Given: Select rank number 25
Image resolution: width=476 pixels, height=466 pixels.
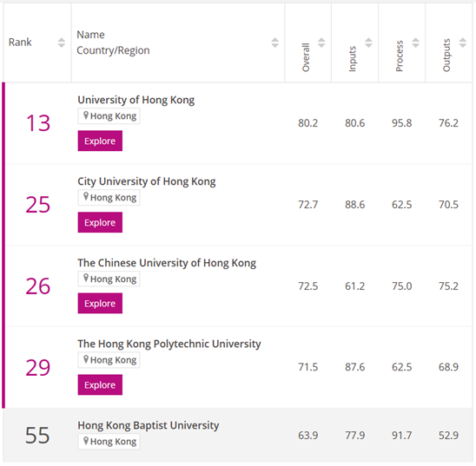Looking at the screenshot, I should point(37,205).
